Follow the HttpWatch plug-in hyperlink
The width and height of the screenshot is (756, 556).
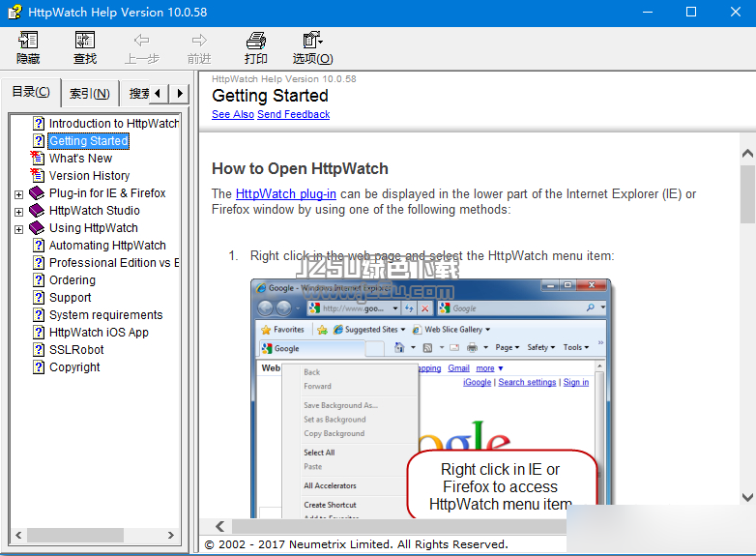[x=286, y=193]
